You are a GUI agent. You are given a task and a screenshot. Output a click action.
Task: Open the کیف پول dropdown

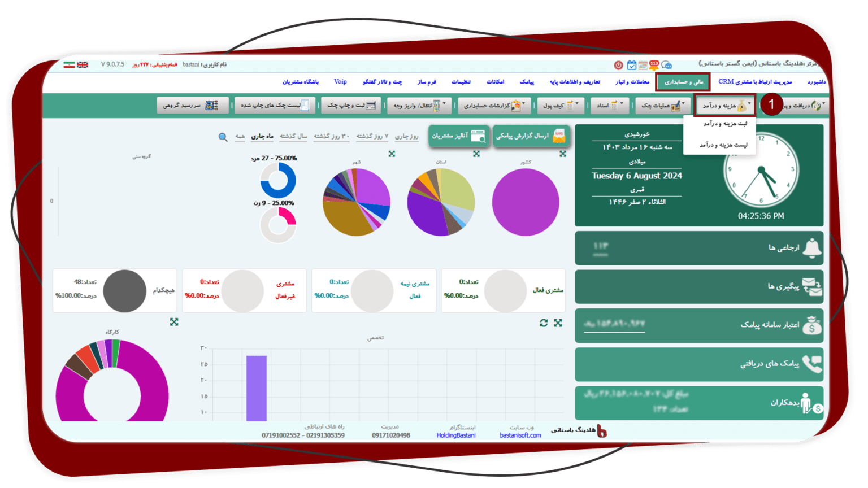(x=561, y=106)
